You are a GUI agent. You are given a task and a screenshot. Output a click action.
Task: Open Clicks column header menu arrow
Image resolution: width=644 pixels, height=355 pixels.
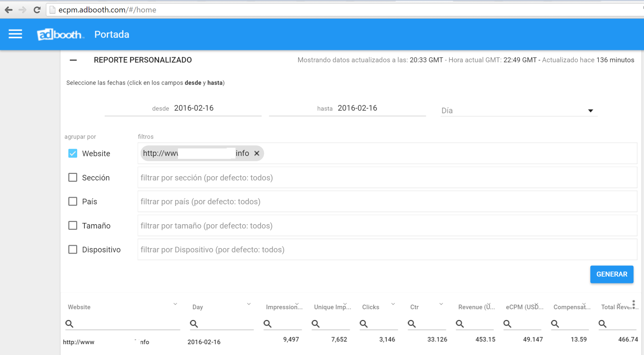pos(393,304)
